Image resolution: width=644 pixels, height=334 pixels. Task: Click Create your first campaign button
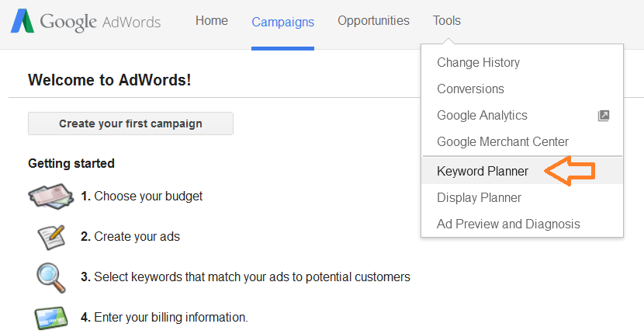130,124
